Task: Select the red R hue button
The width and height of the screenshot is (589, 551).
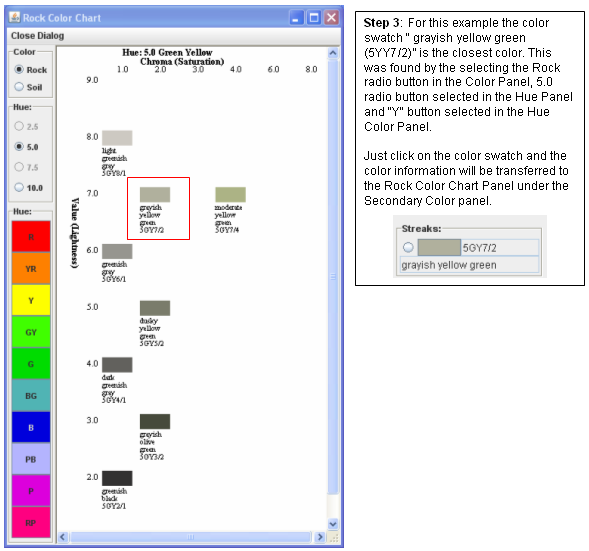Action: (x=31, y=236)
